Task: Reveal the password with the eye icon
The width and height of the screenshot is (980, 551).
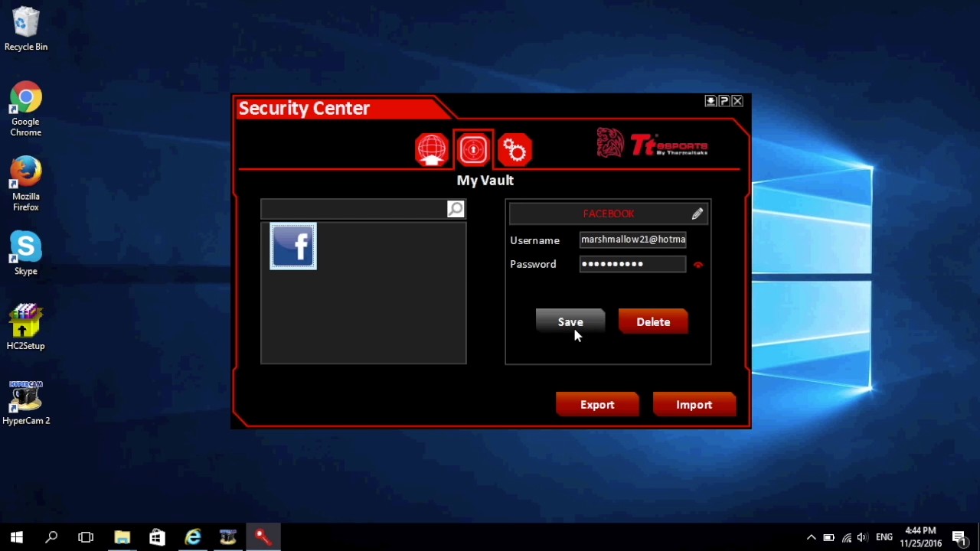Action: [x=697, y=265]
